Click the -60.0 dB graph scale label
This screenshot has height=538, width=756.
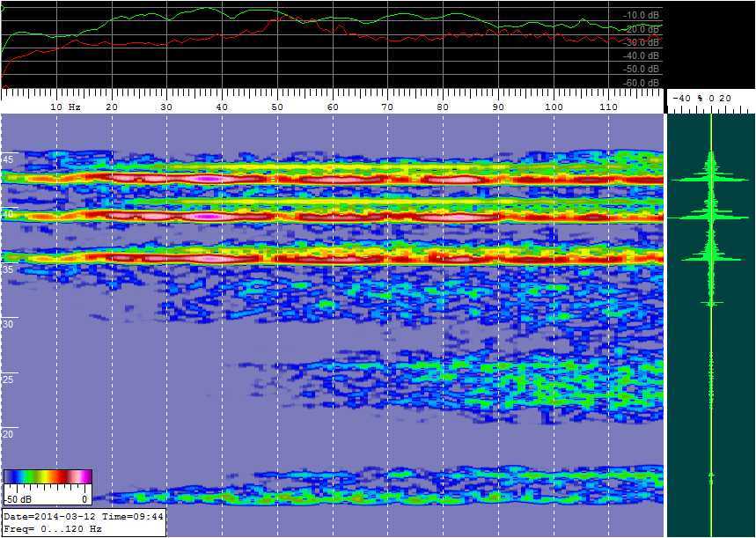click(640, 83)
